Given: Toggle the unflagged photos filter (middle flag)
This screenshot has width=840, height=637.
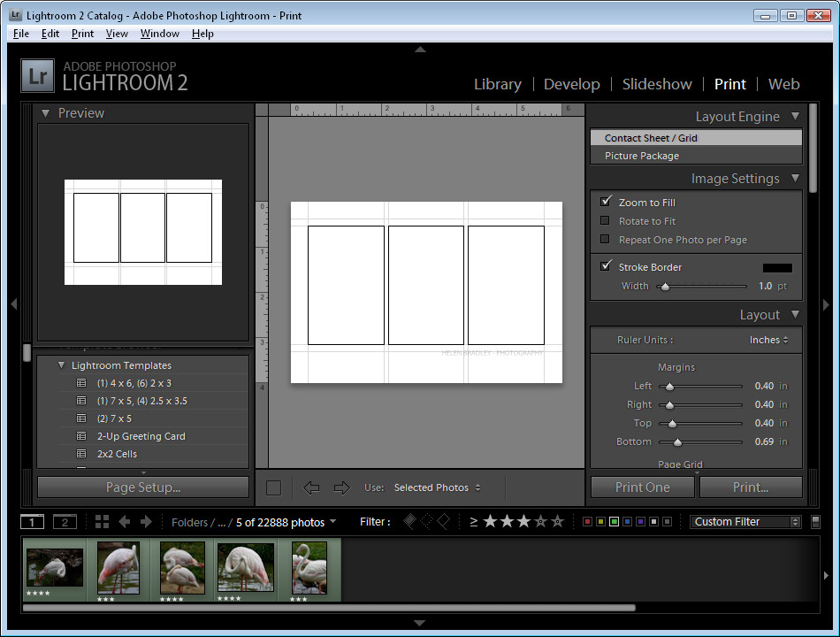Looking at the screenshot, I should [x=427, y=521].
